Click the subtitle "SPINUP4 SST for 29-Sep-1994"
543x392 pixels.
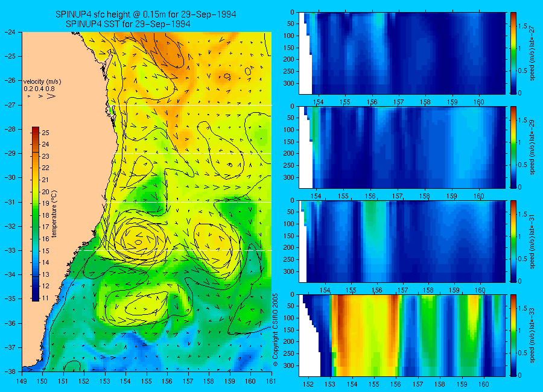pos(128,24)
